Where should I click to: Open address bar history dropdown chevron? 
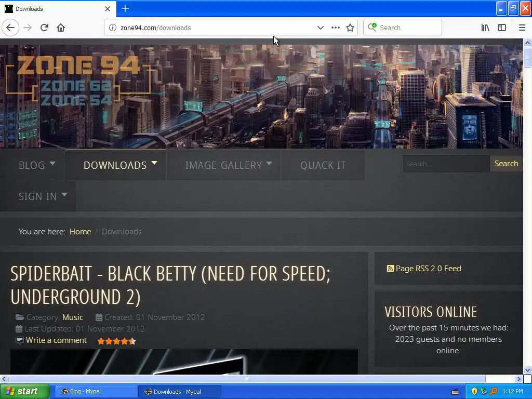[320, 28]
